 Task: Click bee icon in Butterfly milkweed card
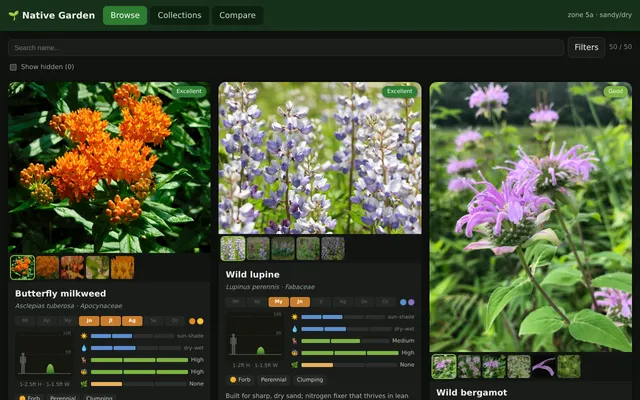coord(84,372)
